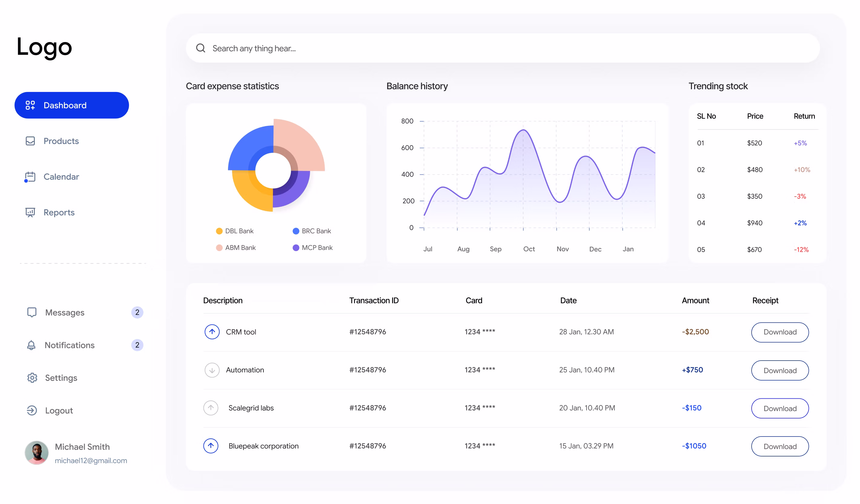Click the Return header in Trending stock

(x=804, y=116)
